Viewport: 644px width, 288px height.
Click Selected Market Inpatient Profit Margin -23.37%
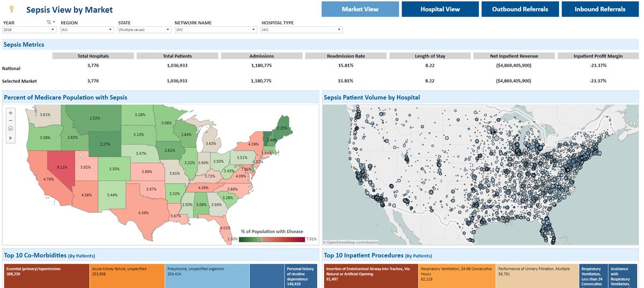[598, 81]
